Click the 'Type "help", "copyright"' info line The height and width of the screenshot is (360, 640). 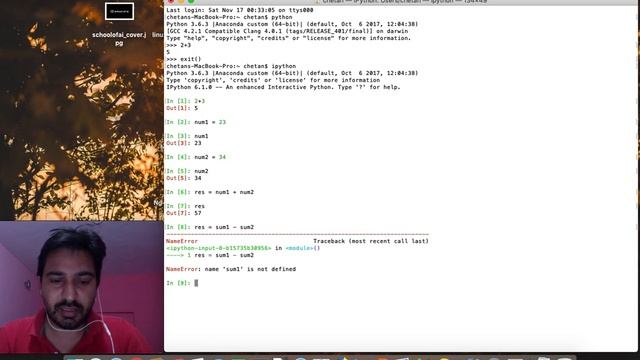click(x=289, y=38)
